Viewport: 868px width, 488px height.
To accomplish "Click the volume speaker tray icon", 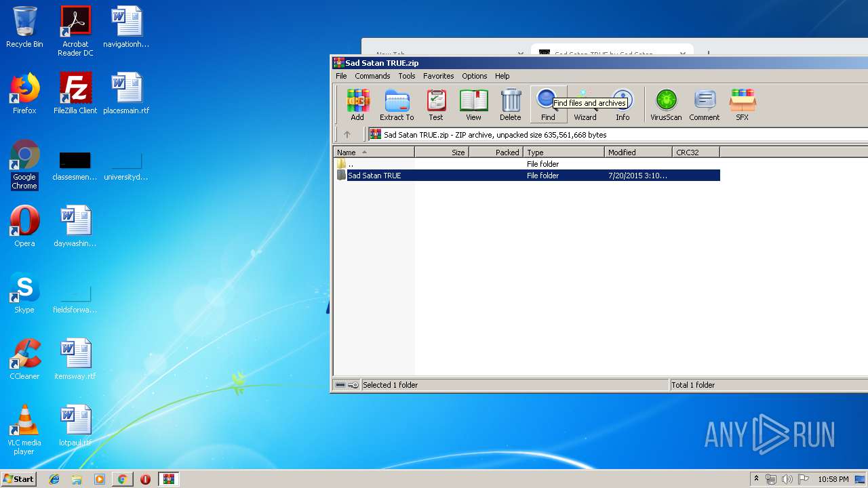I will point(787,479).
